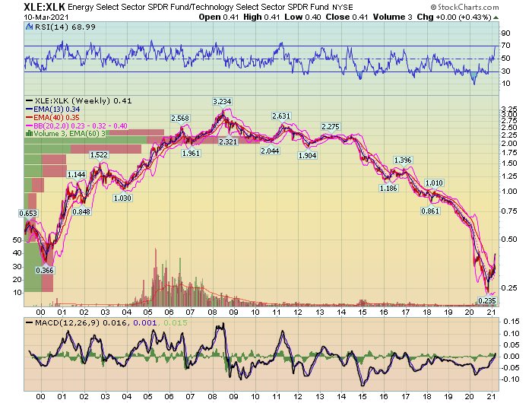Click the volume bars legend icon
The image size is (532, 403).
(x=29, y=134)
